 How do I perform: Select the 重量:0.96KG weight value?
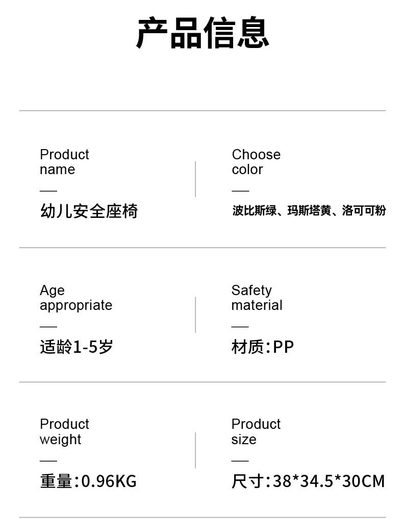[88, 481]
